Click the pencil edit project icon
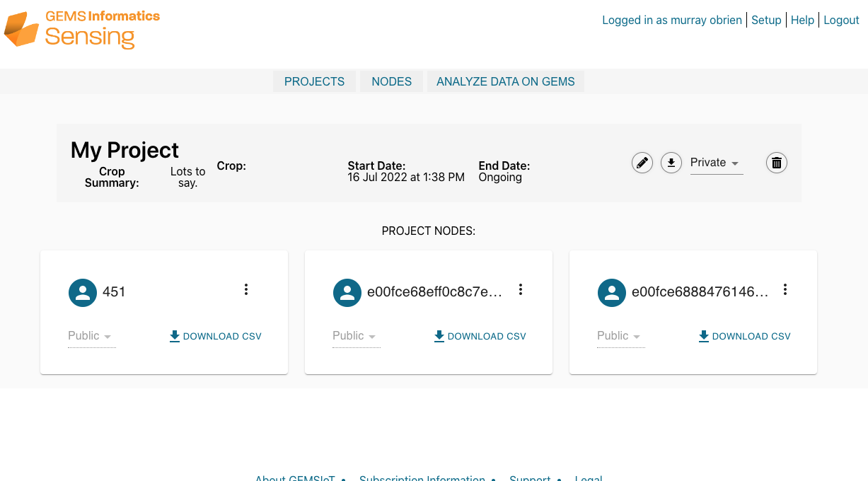The image size is (868, 481). [x=642, y=163]
